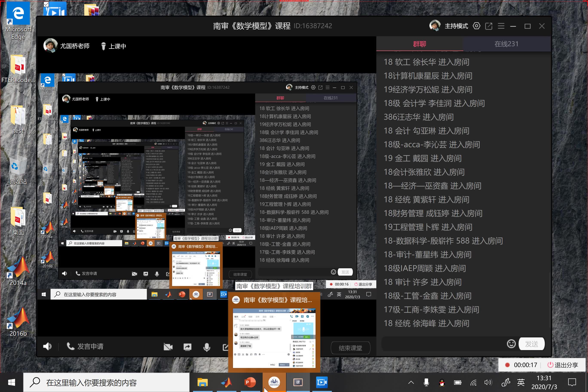The height and width of the screenshot is (392, 588).
Task: Click the 南审 group chat taskbar icon
Action: tap(274, 382)
